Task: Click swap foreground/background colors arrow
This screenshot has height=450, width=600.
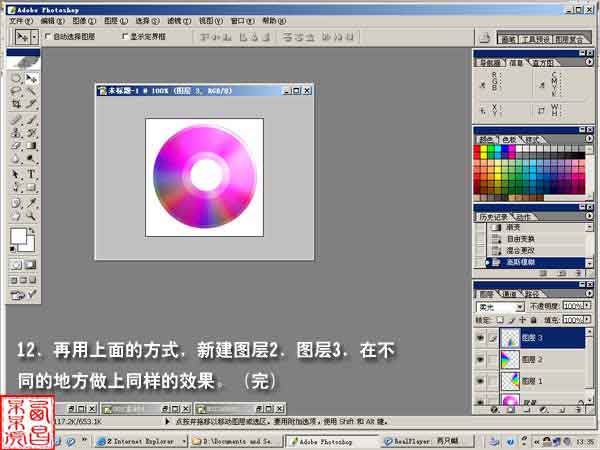Action: (32, 231)
